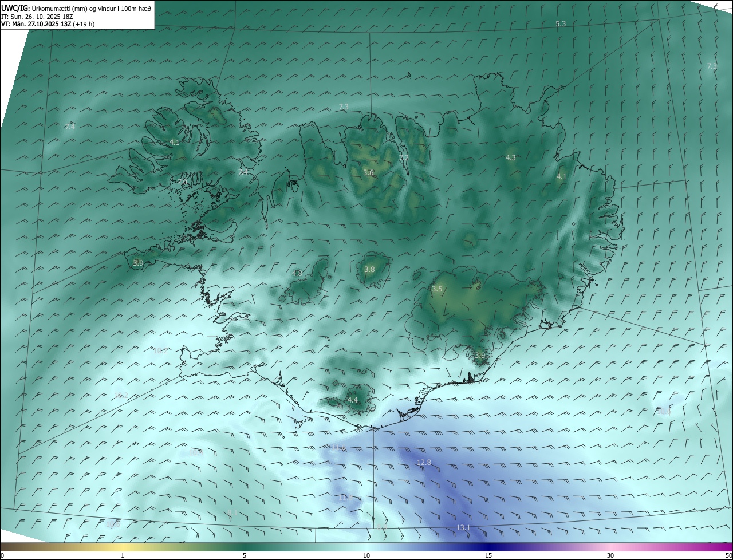Click the 4.8 value on the map
The height and width of the screenshot is (560, 733).
(x=297, y=273)
